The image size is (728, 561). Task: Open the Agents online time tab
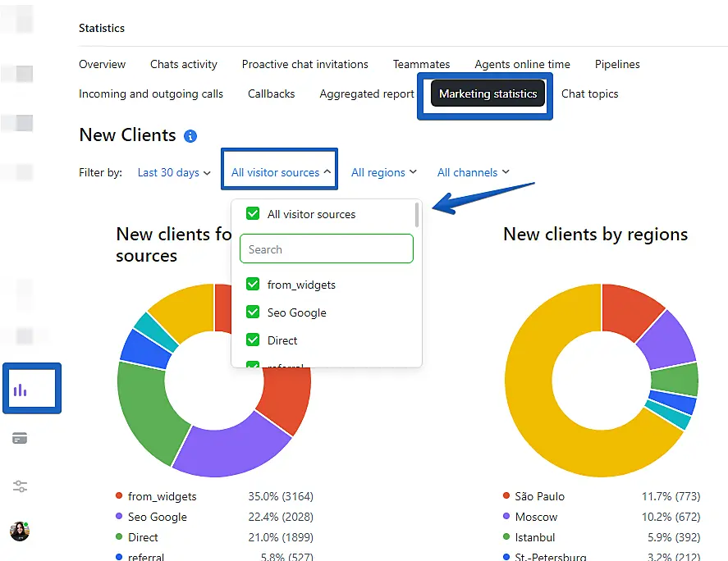pos(522,64)
